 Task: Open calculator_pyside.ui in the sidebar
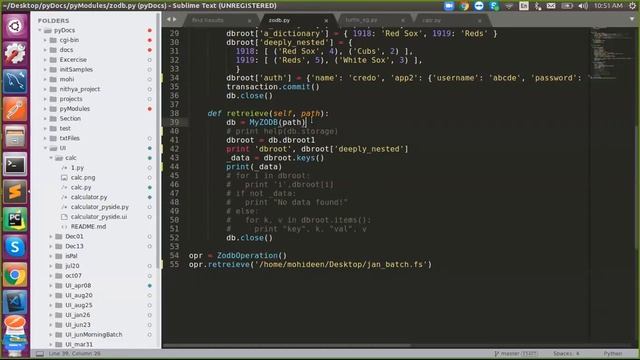click(x=99, y=216)
